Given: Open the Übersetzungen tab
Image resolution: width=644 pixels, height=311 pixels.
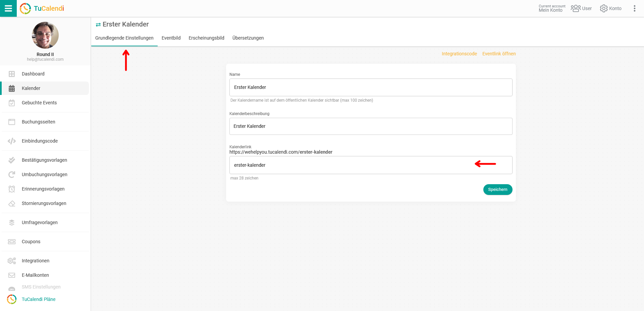Looking at the screenshot, I should pyautogui.click(x=248, y=38).
